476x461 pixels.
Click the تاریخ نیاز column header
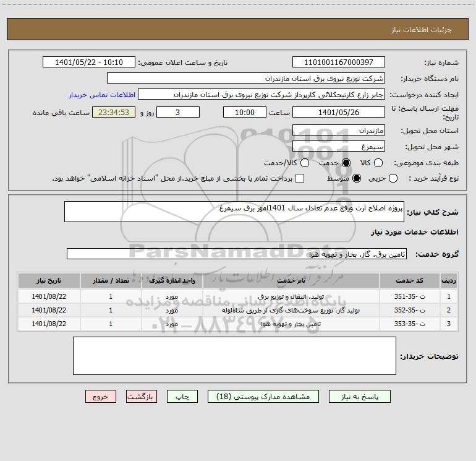pos(49,280)
